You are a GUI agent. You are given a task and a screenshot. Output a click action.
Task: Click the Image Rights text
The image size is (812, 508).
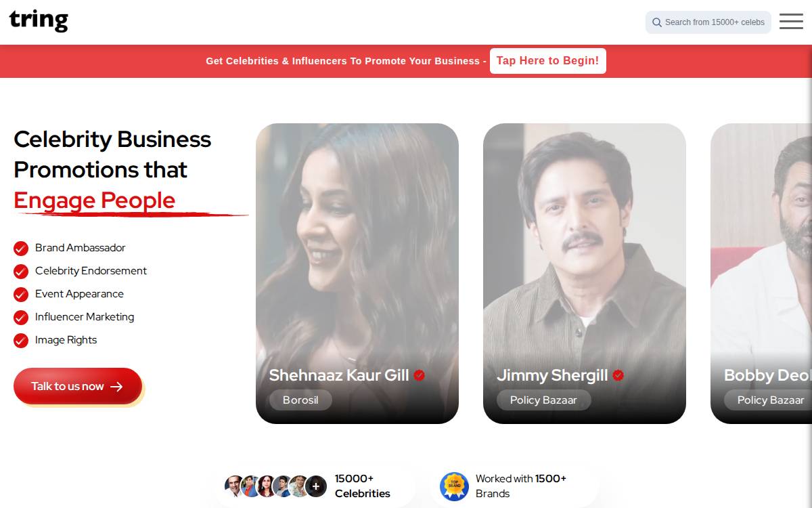click(x=66, y=340)
